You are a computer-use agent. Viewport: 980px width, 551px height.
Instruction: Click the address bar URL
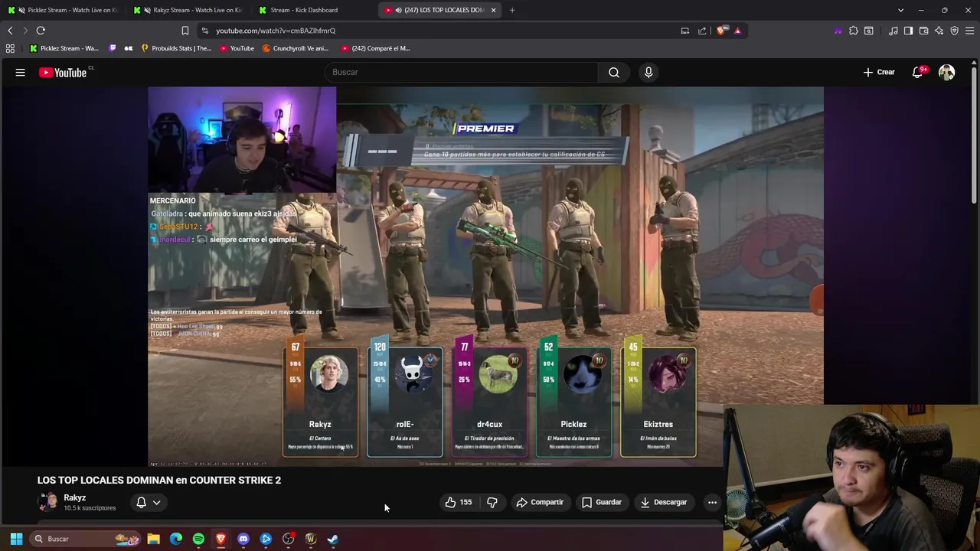click(276, 31)
